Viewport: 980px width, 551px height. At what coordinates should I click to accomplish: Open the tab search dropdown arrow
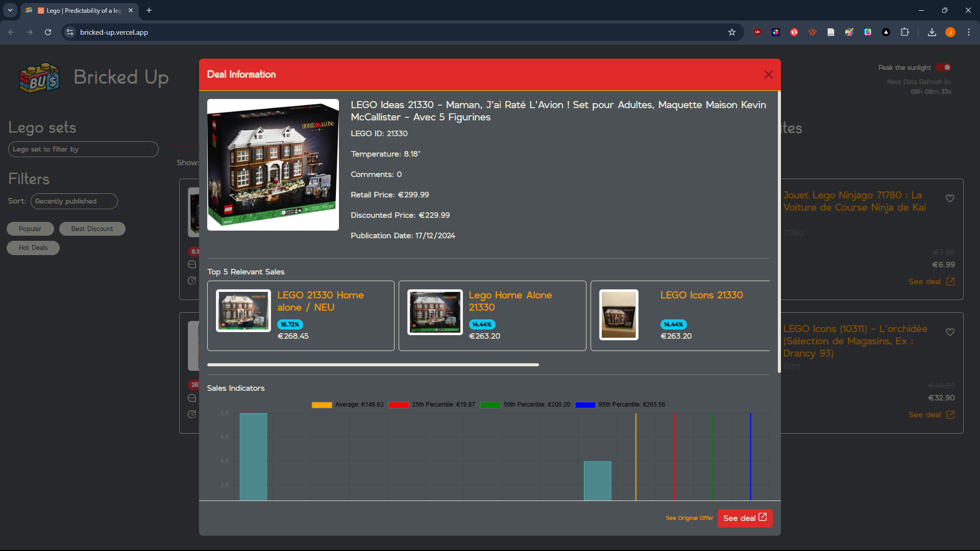[x=10, y=10]
